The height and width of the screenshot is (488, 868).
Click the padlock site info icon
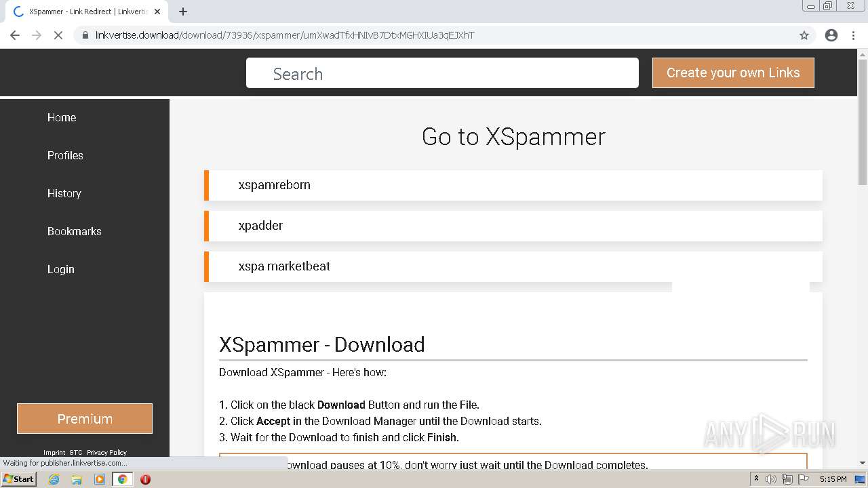(85, 35)
